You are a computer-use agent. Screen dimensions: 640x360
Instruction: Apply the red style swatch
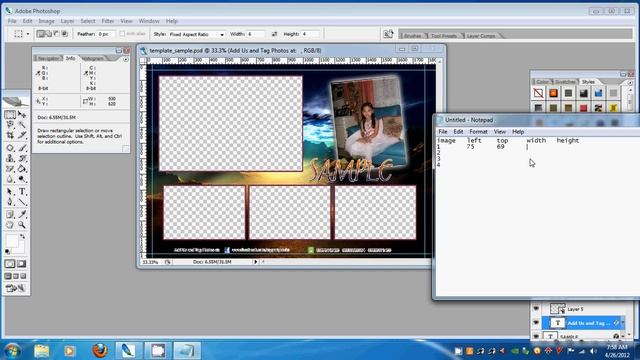[x=583, y=108]
